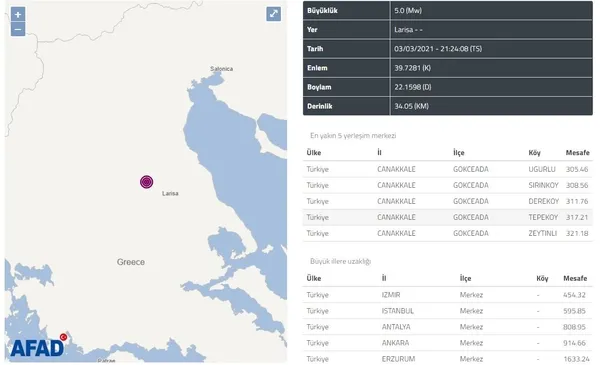Select SIRINKOY village cell

coord(543,185)
